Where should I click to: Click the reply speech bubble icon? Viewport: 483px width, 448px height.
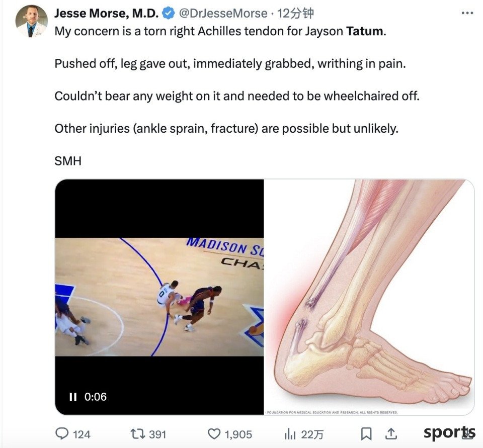click(x=62, y=434)
